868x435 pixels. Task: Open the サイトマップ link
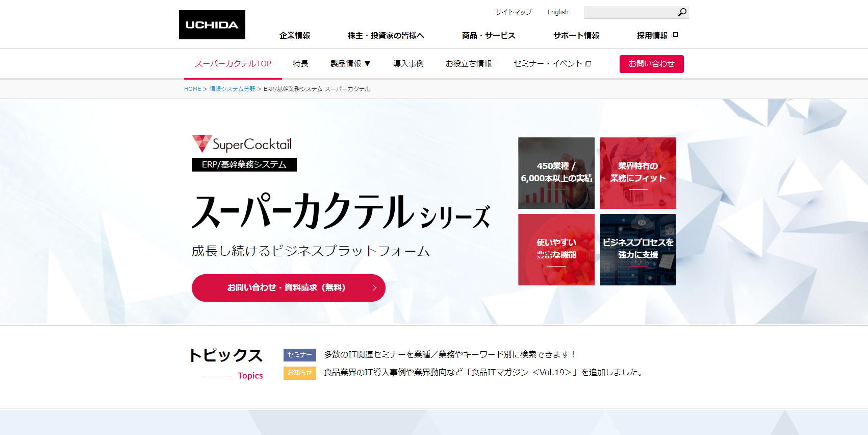(514, 12)
